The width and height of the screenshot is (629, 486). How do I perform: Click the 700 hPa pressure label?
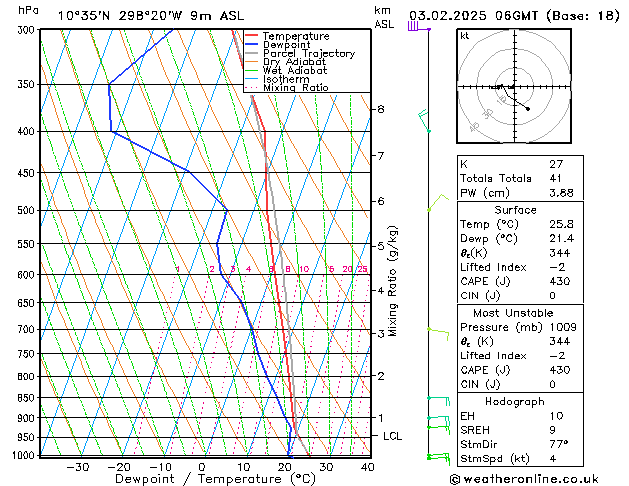click(x=28, y=329)
